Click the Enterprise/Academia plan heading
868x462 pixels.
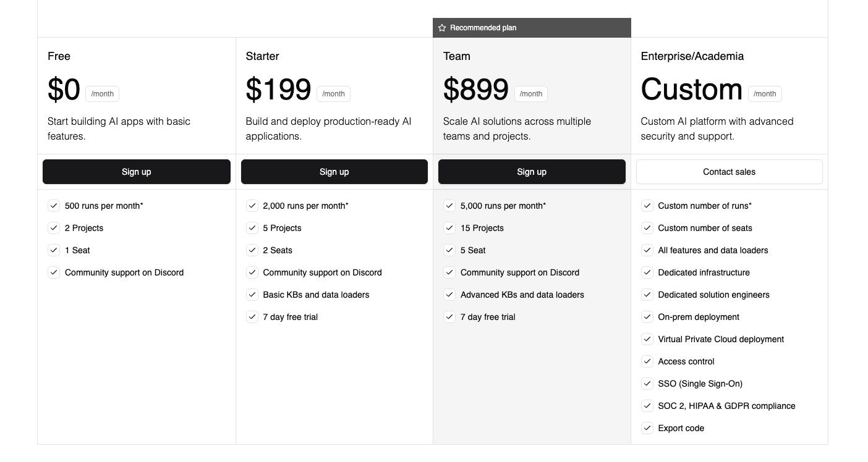pyautogui.click(x=692, y=56)
